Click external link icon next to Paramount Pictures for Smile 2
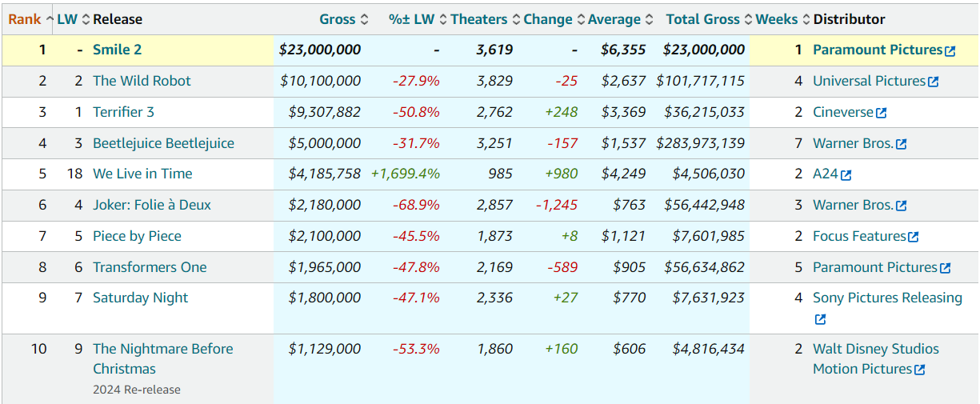The width and height of the screenshot is (980, 404). [950, 51]
